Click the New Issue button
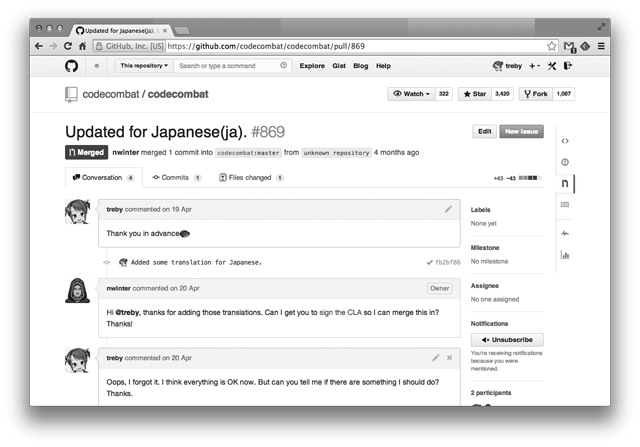Viewport: 640px width, 447px height. [521, 131]
